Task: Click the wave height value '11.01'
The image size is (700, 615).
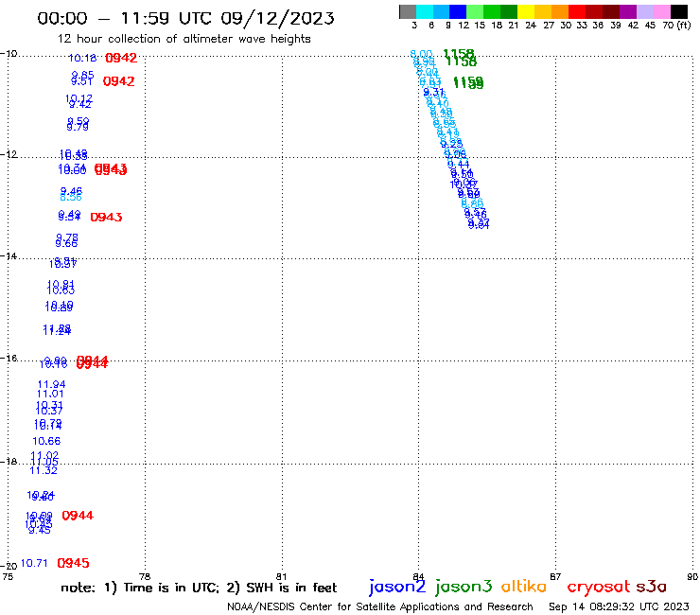Action: (x=50, y=394)
